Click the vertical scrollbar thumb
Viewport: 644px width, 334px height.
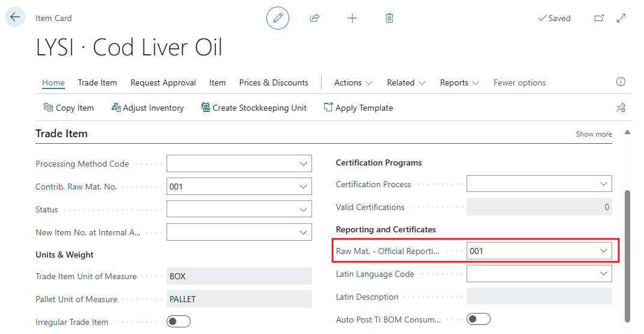[627, 256]
